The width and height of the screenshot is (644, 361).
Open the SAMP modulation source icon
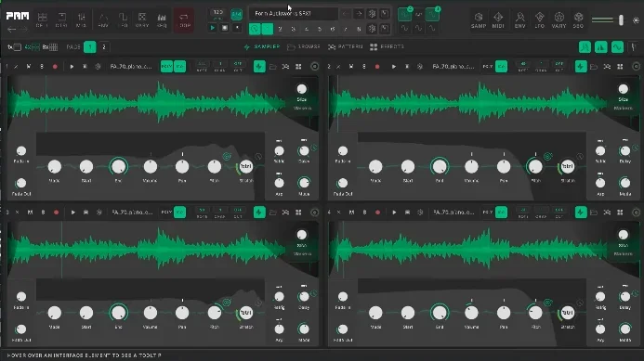479,19
